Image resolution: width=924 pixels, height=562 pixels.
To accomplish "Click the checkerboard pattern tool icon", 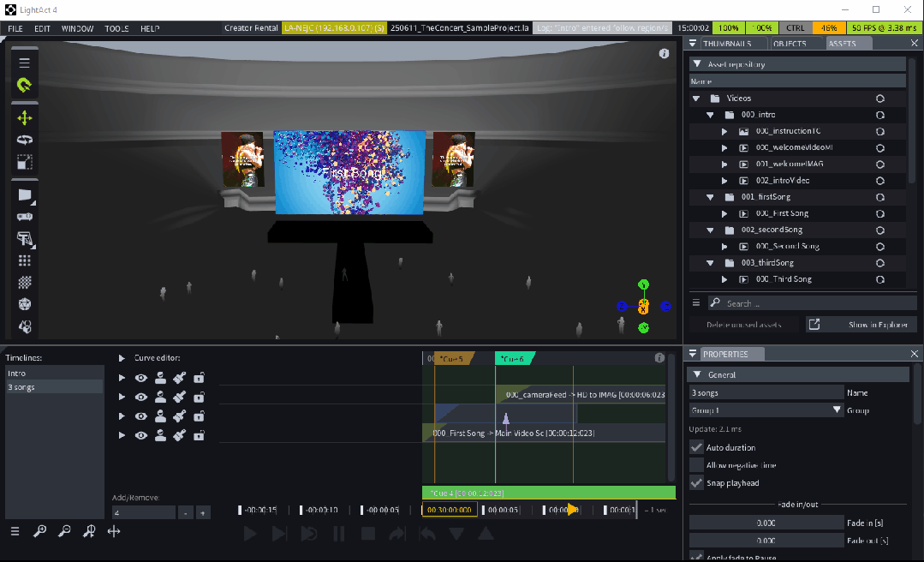I will [x=24, y=282].
